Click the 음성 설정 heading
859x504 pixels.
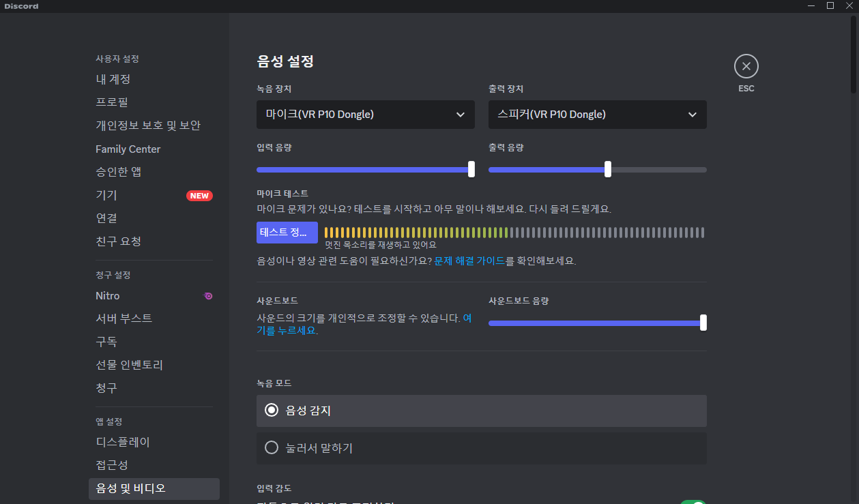point(285,61)
